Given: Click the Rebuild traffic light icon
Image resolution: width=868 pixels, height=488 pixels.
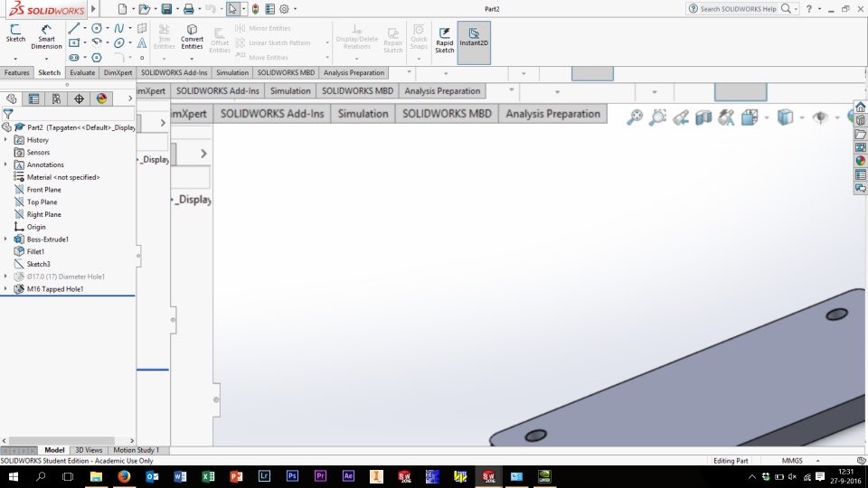Looking at the screenshot, I should pos(255,9).
